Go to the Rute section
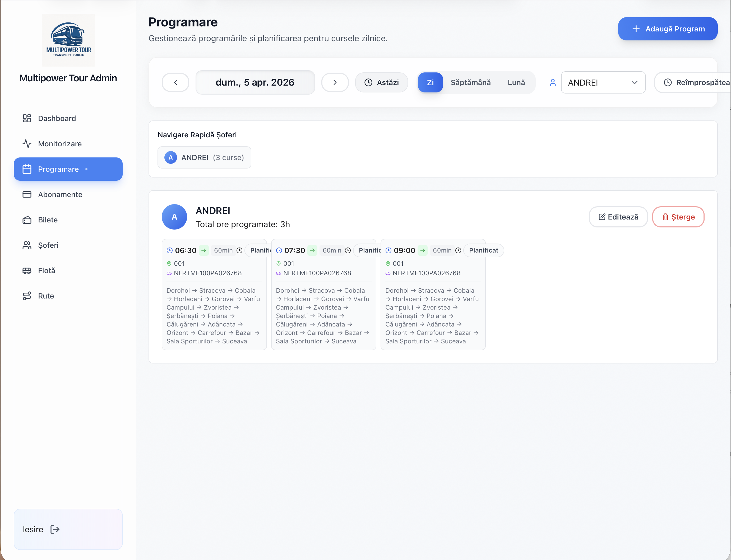Image resolution: width=731 pixels, height=560 pixels. pos(68,296)
